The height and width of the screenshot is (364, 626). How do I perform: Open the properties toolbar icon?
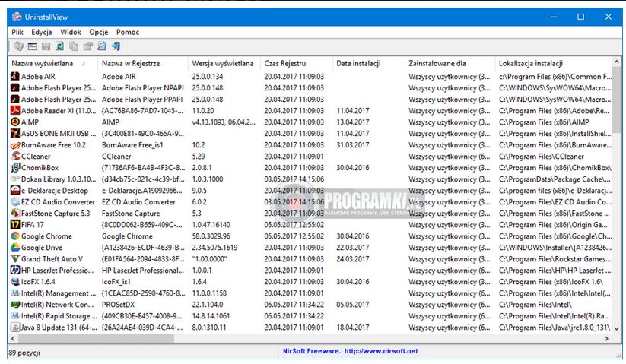[87, 46]
